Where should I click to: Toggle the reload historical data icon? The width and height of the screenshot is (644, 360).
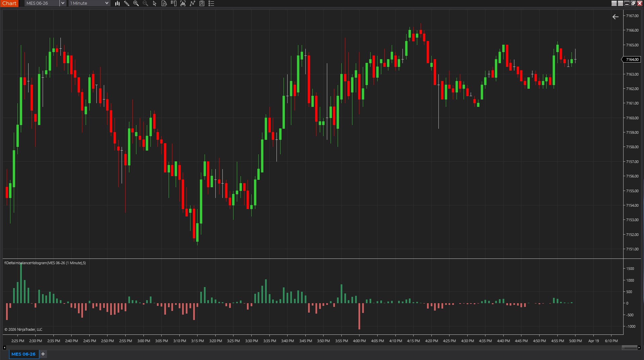point(202,3)
